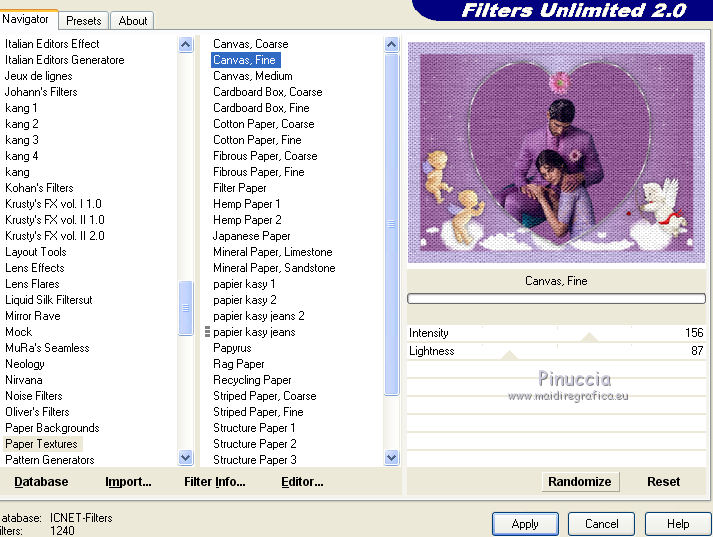Click scroll-down arrow of filter list
This screenshot has width=713, height=537.
click(x=392, y=457)
